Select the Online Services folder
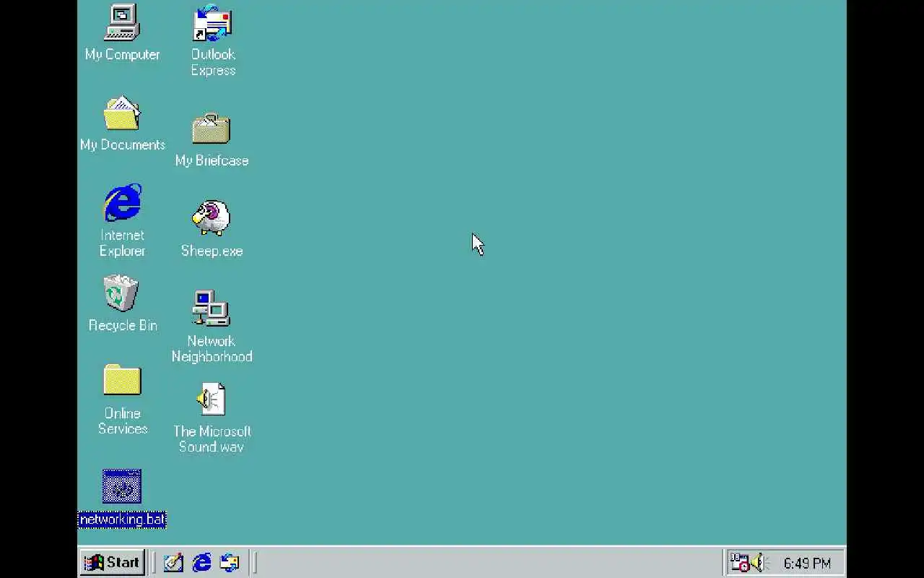The width and height of the screenshot is (924, 578). [x=122, y=379]
